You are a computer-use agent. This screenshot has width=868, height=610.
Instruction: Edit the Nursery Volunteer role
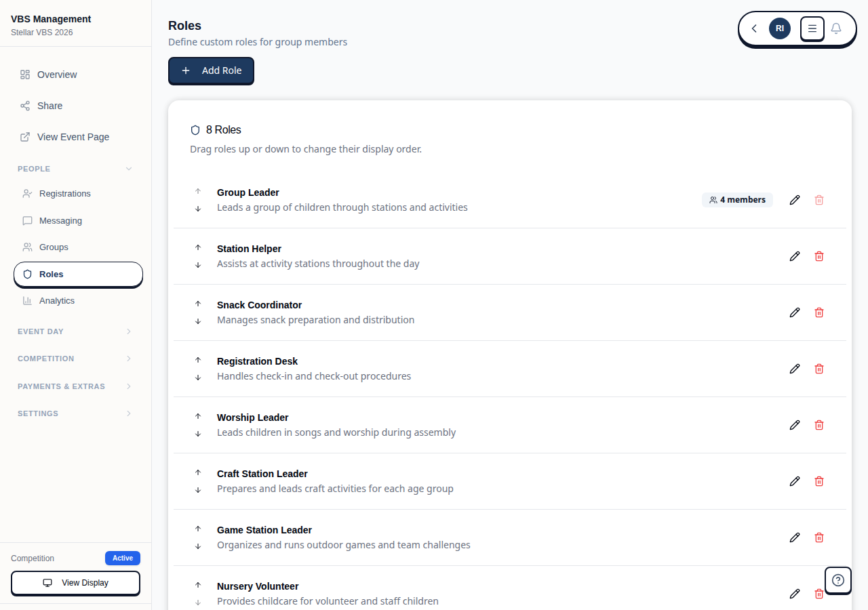pos(795,594)
